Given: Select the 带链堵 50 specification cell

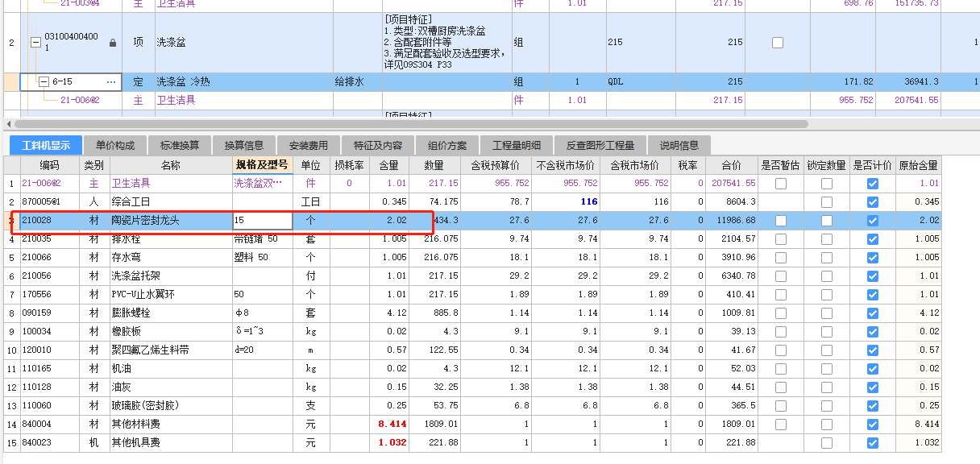Looking at the screenshot, I should click(262, 239).
